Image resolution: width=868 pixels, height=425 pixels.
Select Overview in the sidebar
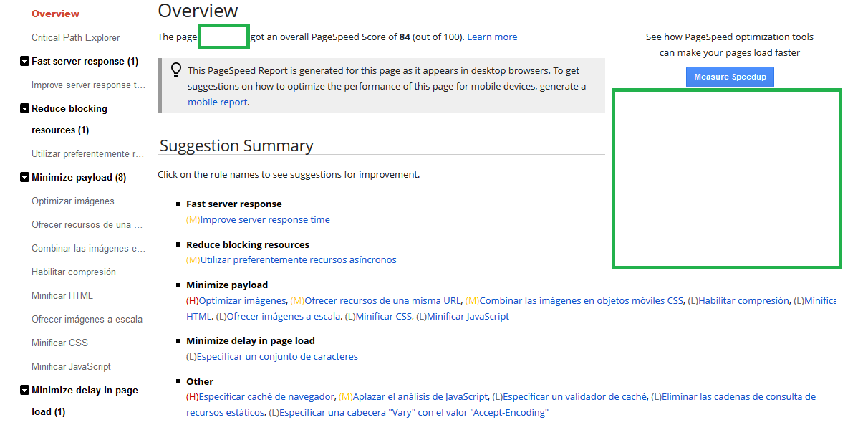[56, 14]
